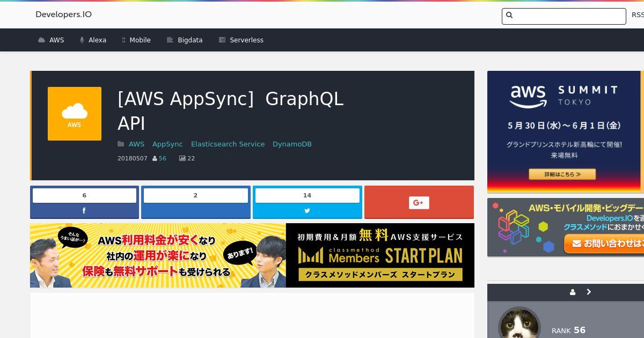644x338 pixels.
Task: Open author link 56 in article meta
Action: (x=163, y=159)
